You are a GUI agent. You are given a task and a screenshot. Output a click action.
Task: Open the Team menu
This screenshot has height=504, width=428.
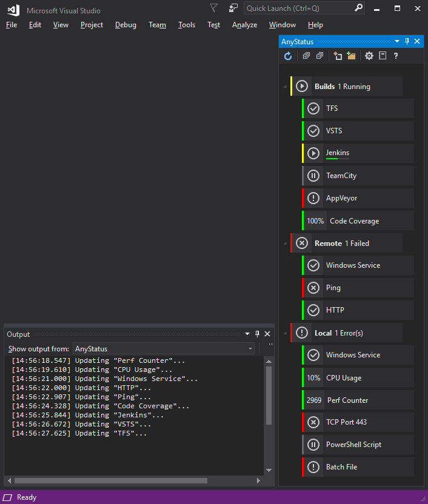(157, 25)
